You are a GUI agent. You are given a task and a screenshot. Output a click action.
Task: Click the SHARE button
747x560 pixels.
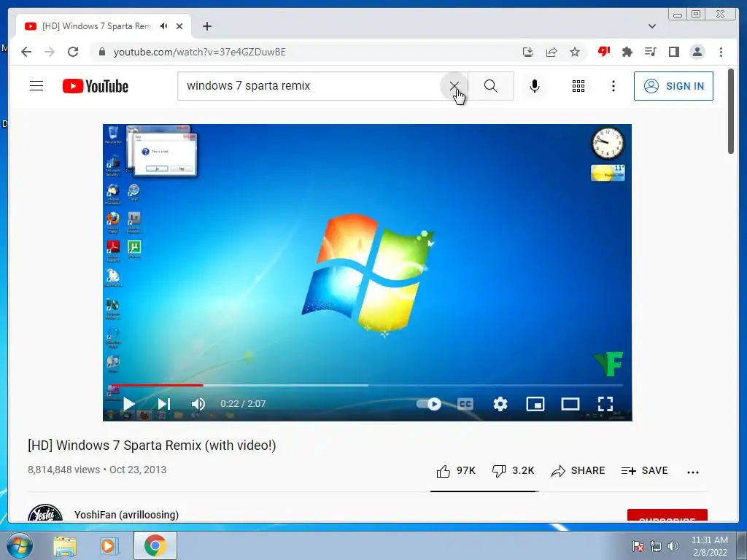[x=578, y=470]
